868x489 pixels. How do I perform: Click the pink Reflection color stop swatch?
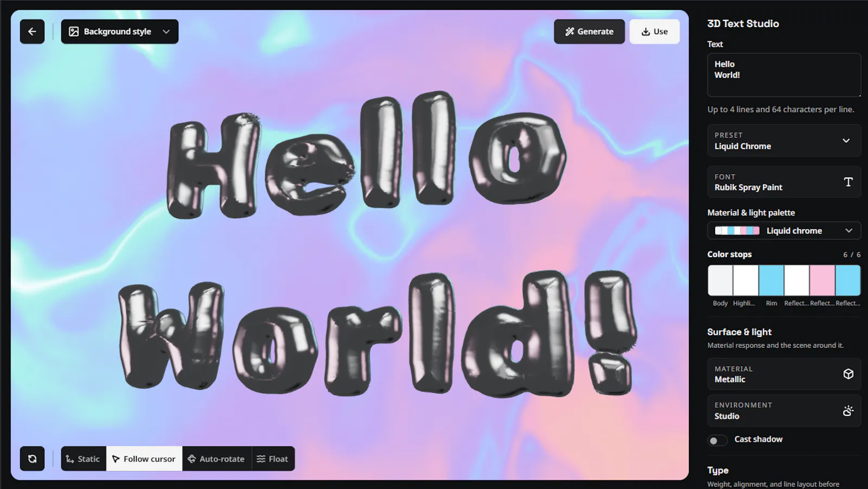[822, 280]
